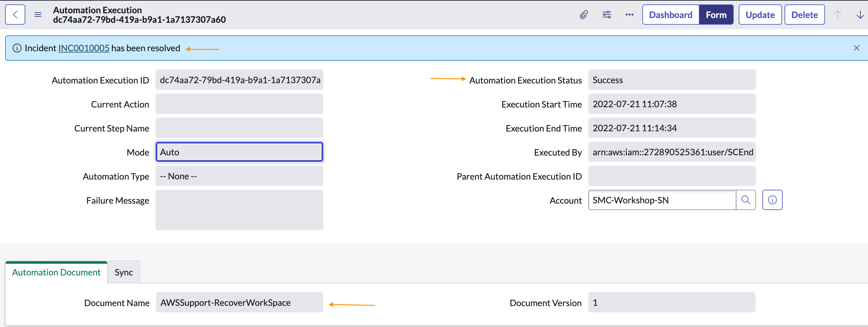Viewport: 868px width, 327px height.
Task: Click inside the Account input field
Action: 660,200
